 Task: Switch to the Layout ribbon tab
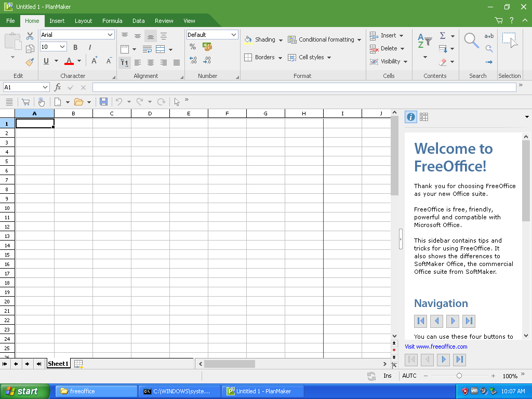click(x=83, y=21)
